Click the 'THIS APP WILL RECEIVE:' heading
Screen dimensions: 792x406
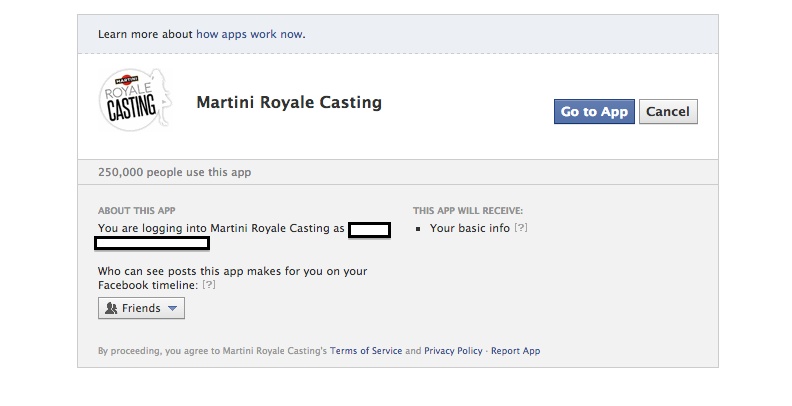pos(468,211)
